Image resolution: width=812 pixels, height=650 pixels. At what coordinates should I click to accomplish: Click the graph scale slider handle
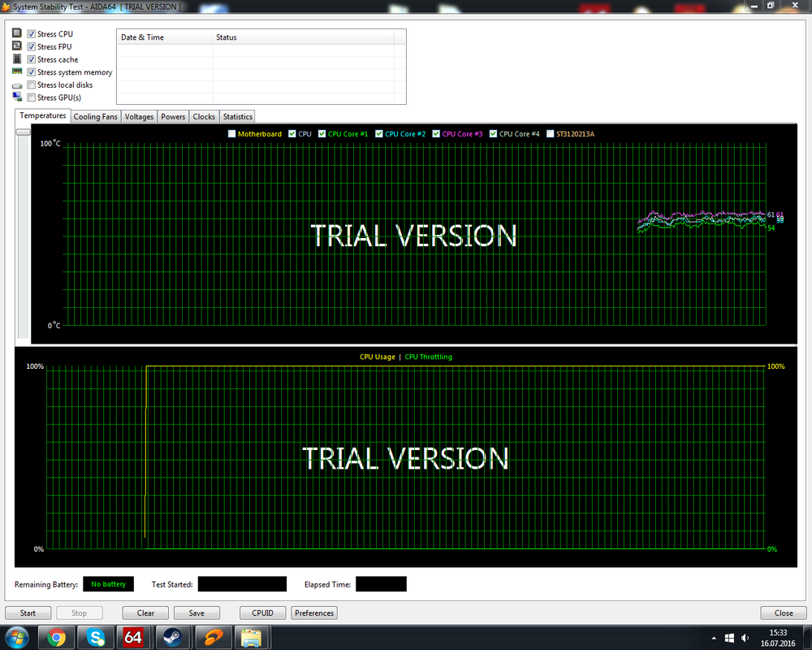click(24, 132)
